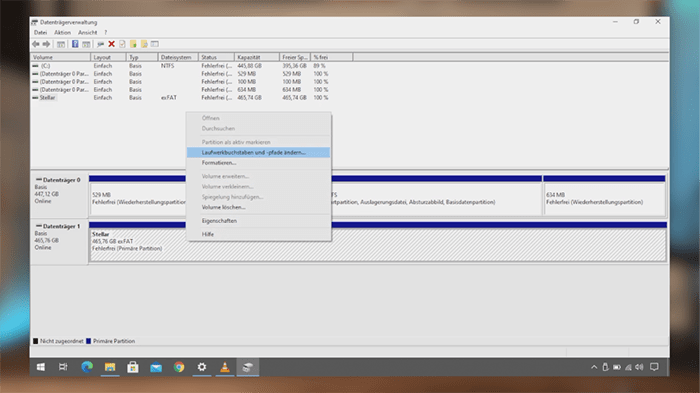Image resolution: width=700 pixels, height=393 pixels.
Task: Click the 395,36 GB free space cell
Action: (294, 66)
